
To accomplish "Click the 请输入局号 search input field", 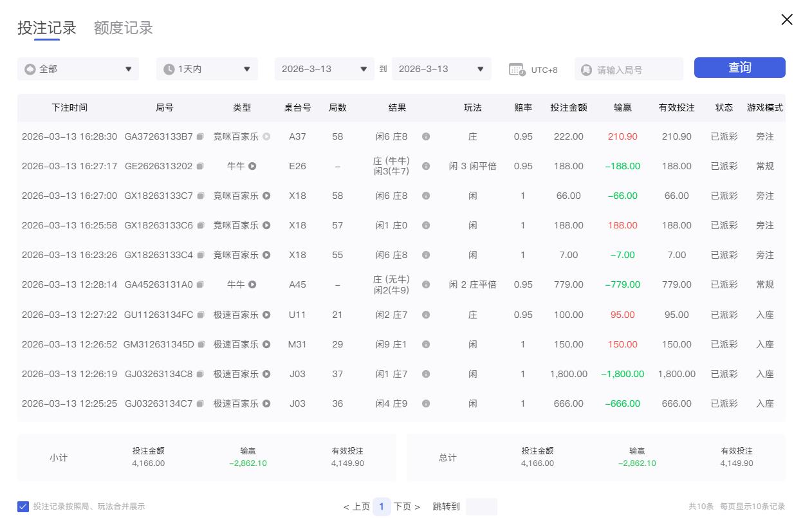I will 629,69.
